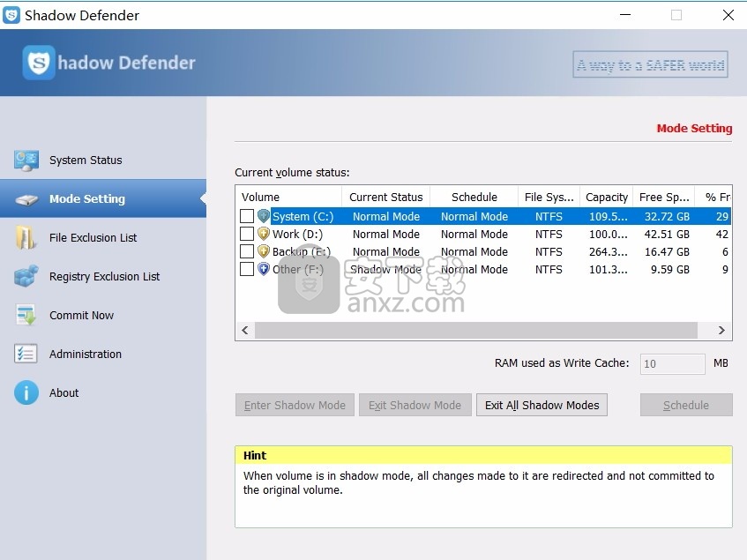The width and height of the screenshot is (747, 560).
Task: Check the Backup (E:) volume checkbox
Action: pos(247,251)
